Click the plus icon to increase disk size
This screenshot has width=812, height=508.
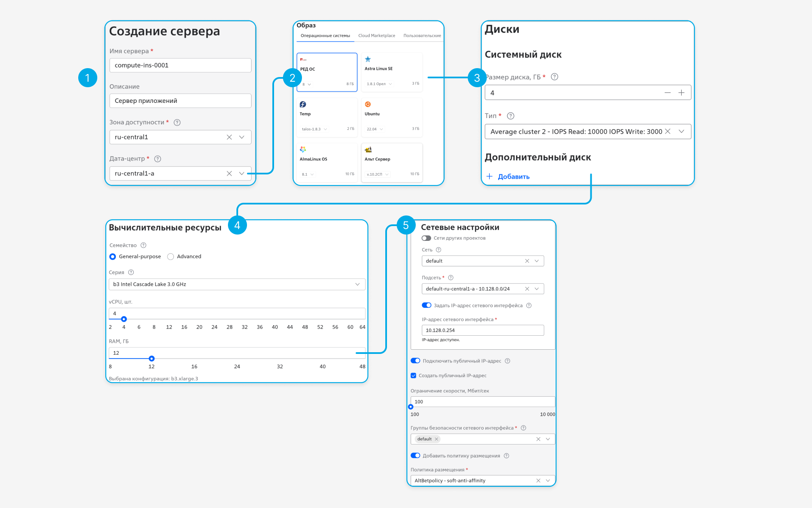[x=681, y=93]
